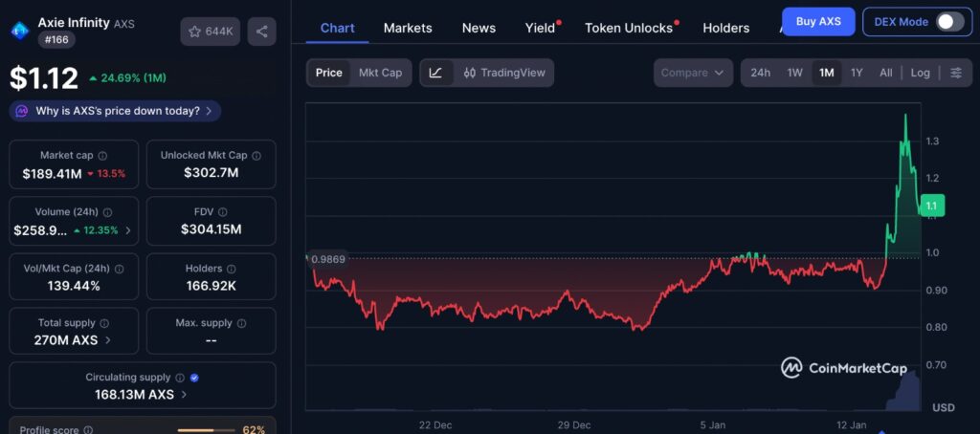Open the Compare dropdown
980x434 pixels.
(x=693, y=73)
